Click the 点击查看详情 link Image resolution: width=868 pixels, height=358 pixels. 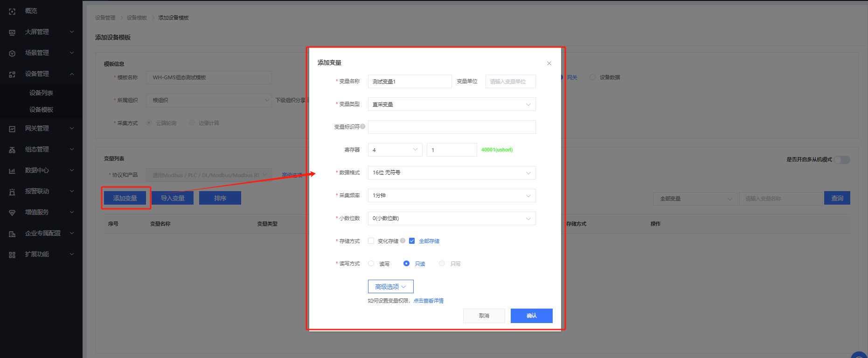coord(428,301)
